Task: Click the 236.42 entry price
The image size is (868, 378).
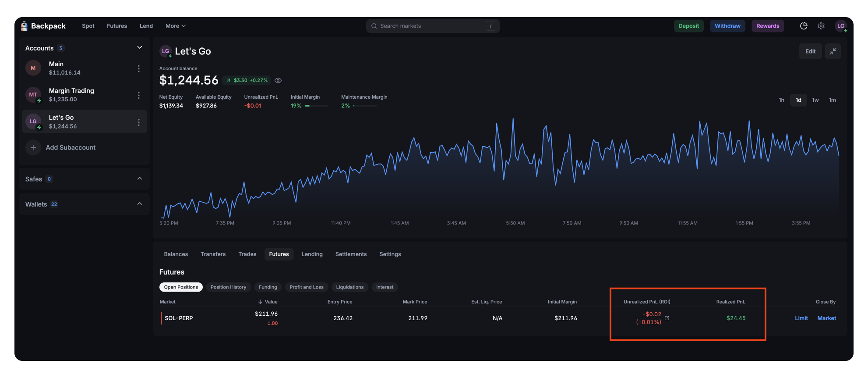Action: tap(343, 318)
